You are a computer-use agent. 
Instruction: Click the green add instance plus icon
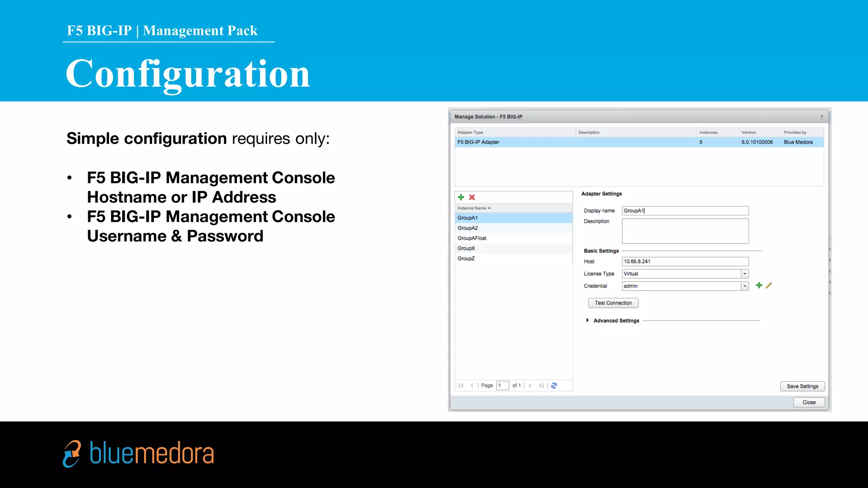coord(461,197)
